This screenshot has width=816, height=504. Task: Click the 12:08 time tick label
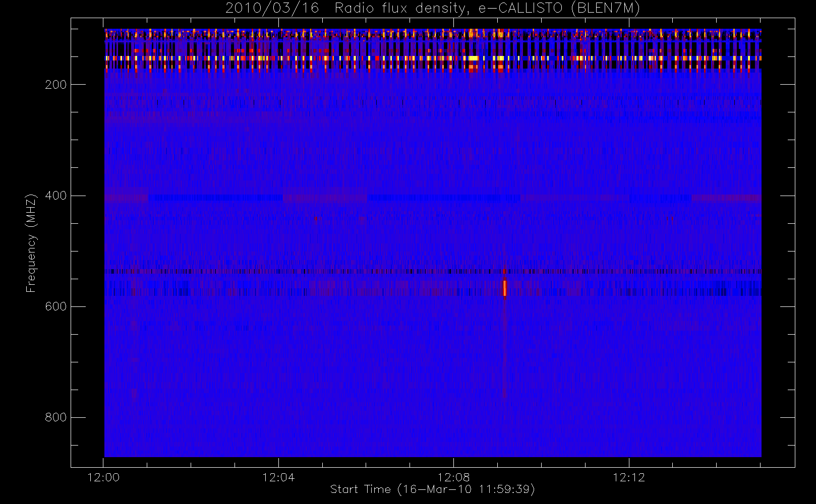[x=453, y=477]
